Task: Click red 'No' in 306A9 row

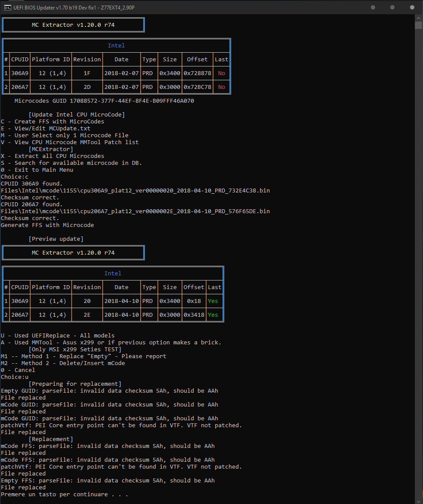Action: click(222, 73)
